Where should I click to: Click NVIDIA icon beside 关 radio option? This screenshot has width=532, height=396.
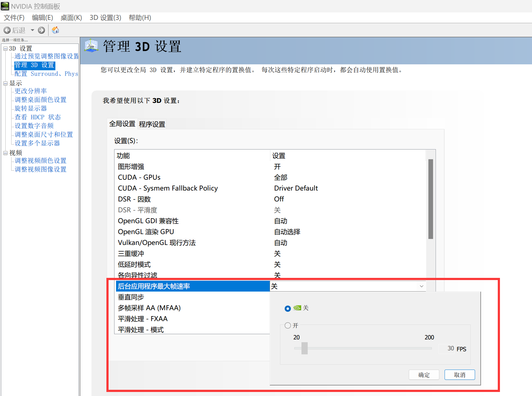pyautogui.click(x=297, y=308)
